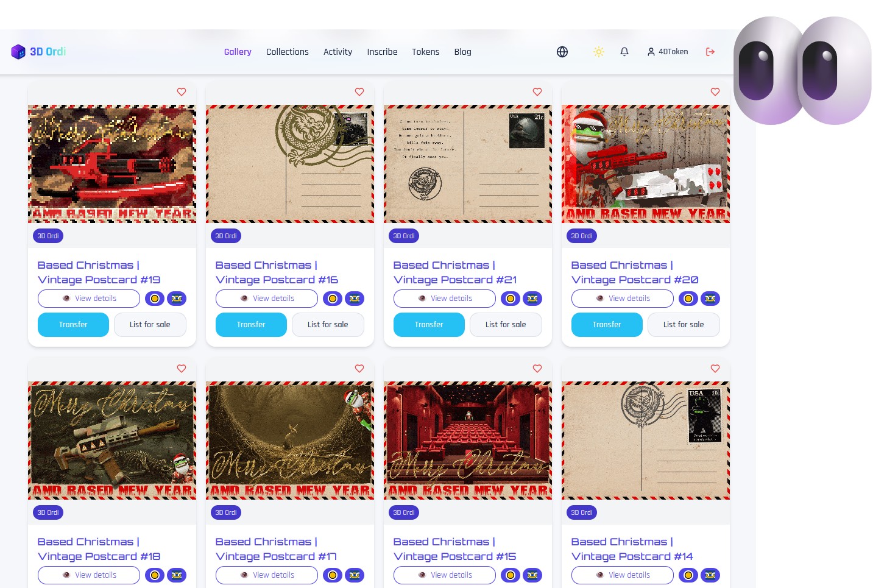Go to the Gallery tab
873x588 pixels.
238,52
